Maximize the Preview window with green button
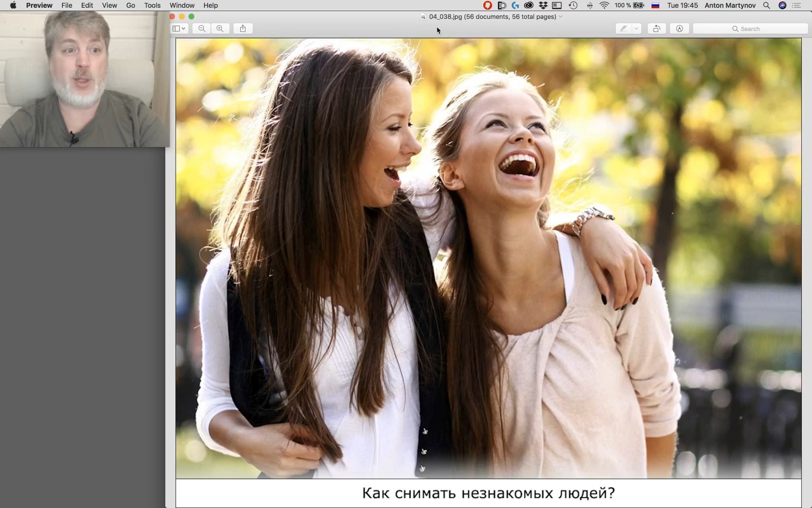The image size is (812, 508). [191, 16]
